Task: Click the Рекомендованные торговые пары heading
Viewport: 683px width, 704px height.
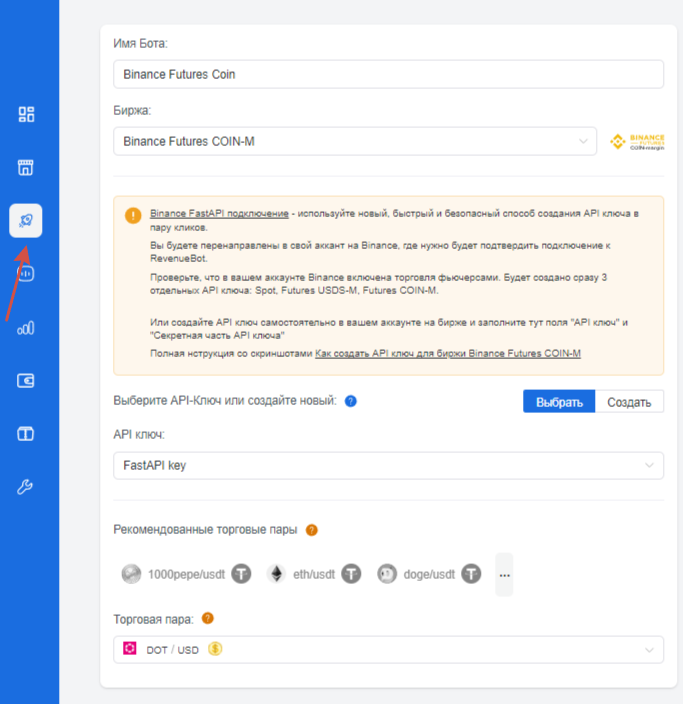Action: [x=205, y=530]
